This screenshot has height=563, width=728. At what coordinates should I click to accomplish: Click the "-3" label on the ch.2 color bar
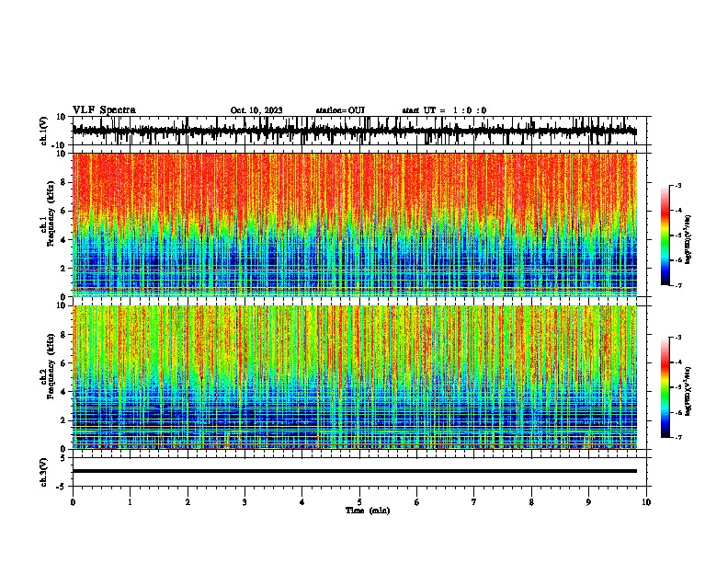(x=677, y=338)
